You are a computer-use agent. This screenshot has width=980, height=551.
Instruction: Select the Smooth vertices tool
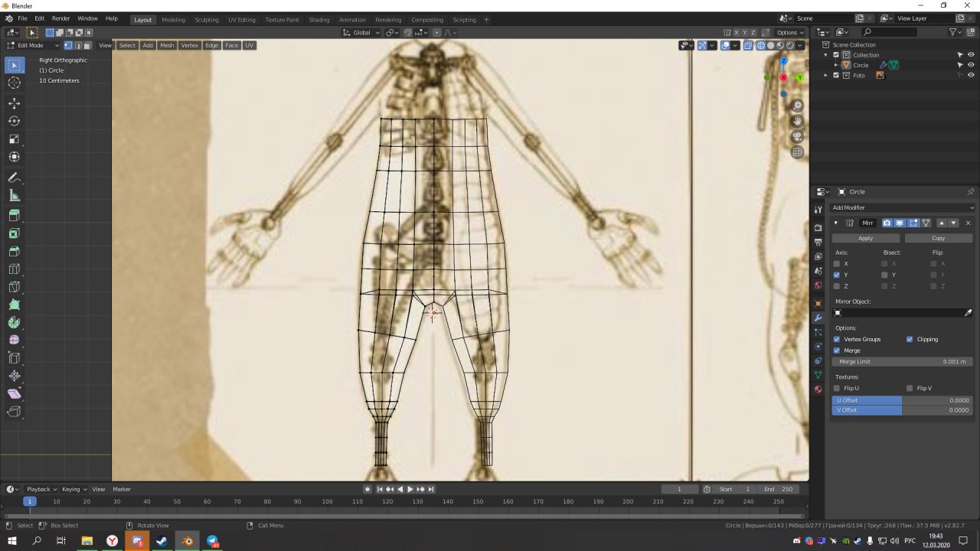(14, 340)
